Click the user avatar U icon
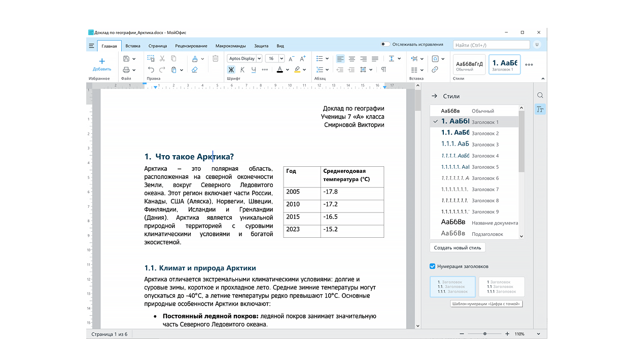 pos(537,45)
